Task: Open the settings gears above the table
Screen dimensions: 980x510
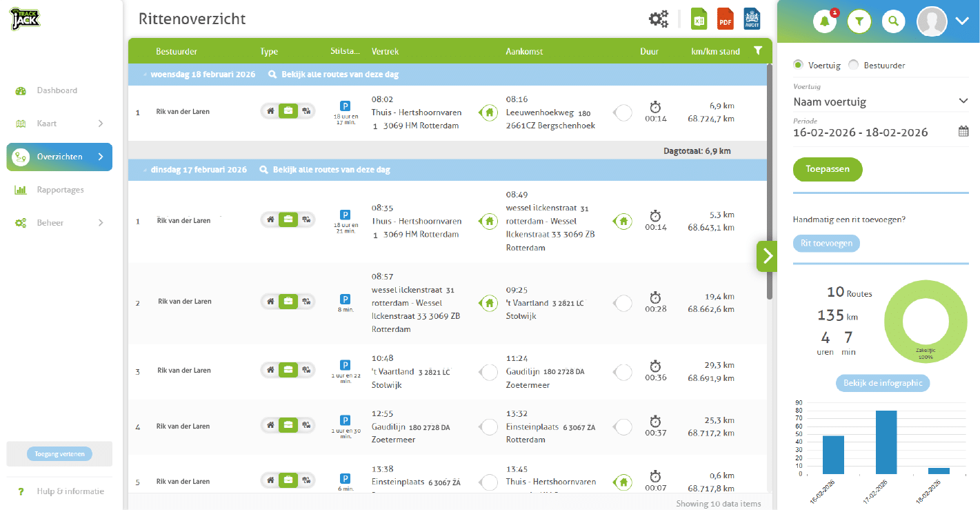Action: (659, 19)
